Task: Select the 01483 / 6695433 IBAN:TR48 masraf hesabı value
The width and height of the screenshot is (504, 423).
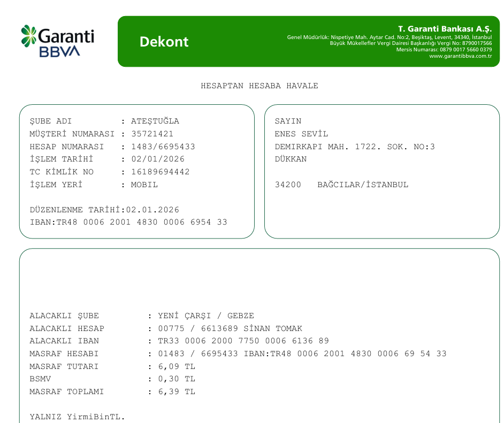Action: click(302, 353)
